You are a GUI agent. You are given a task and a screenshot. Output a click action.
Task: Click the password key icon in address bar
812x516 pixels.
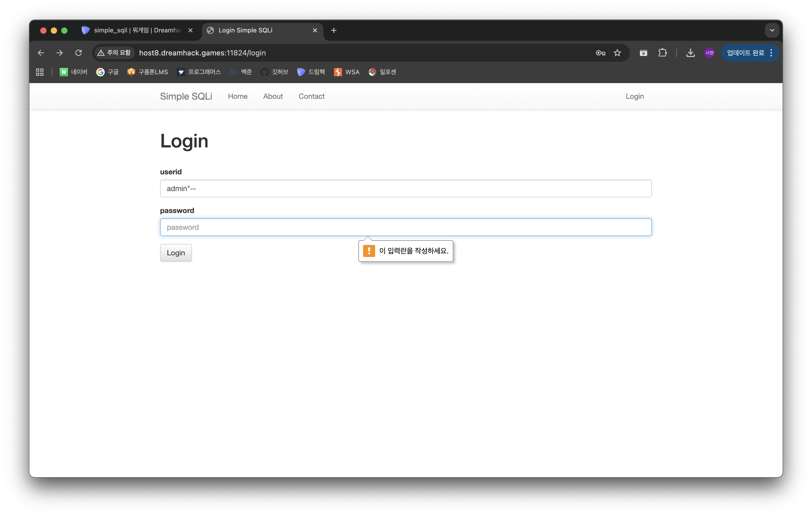pos(600,53)
